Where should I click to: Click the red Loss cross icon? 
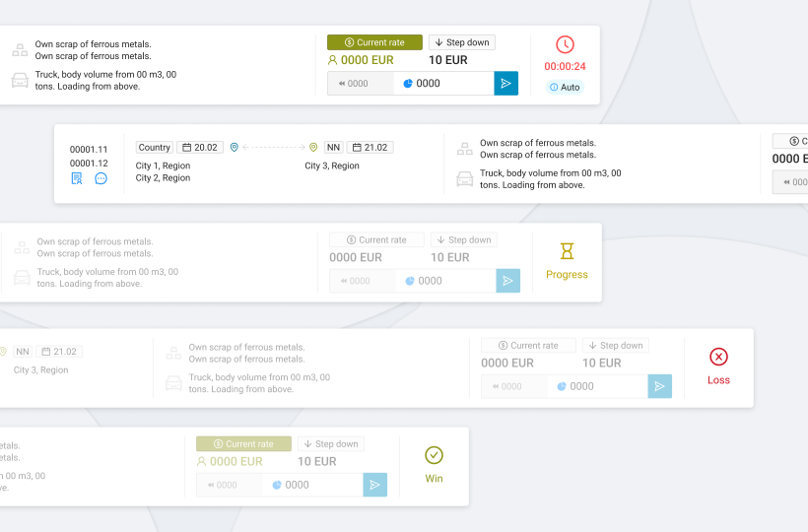coord(718,357)
